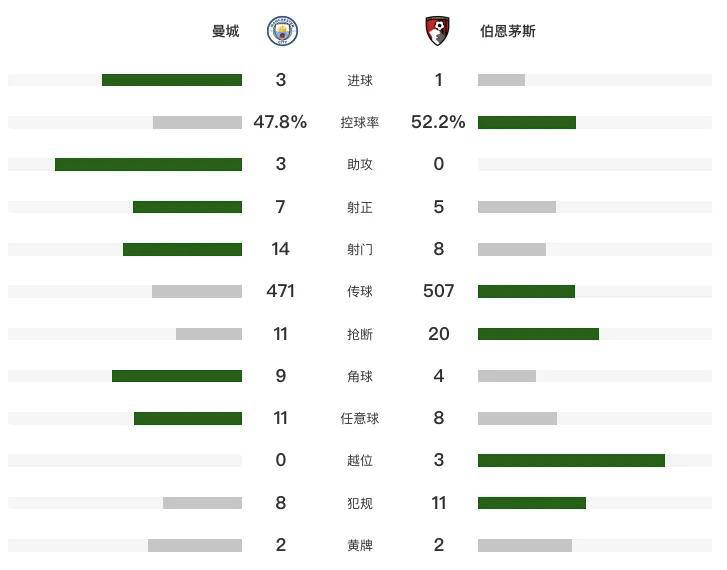The width and height of the screenshot is (727, 570).
Task: Select the 犯规 stat label
Action: point(360,503)
